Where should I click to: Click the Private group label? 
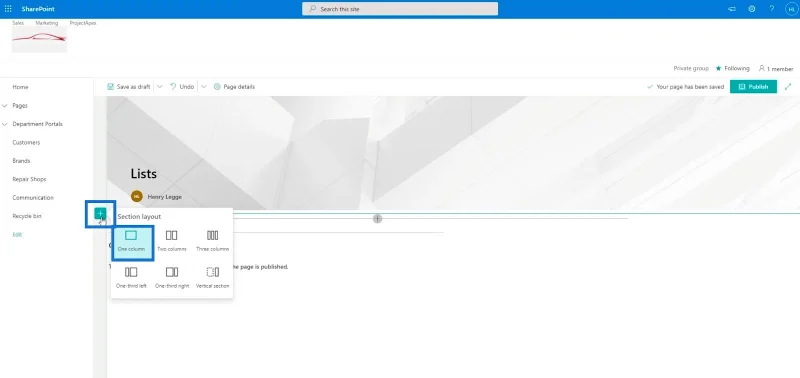click(691, 68)
